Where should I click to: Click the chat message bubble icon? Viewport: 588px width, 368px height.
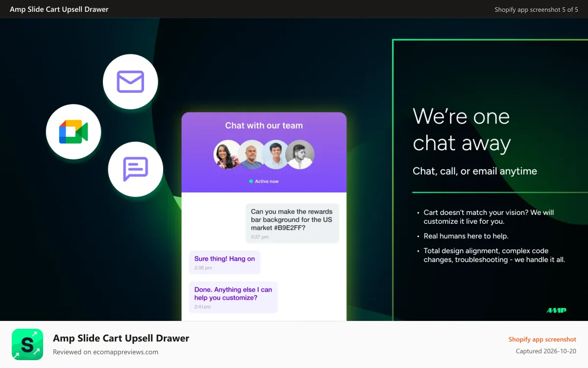(x=135, y=169)
